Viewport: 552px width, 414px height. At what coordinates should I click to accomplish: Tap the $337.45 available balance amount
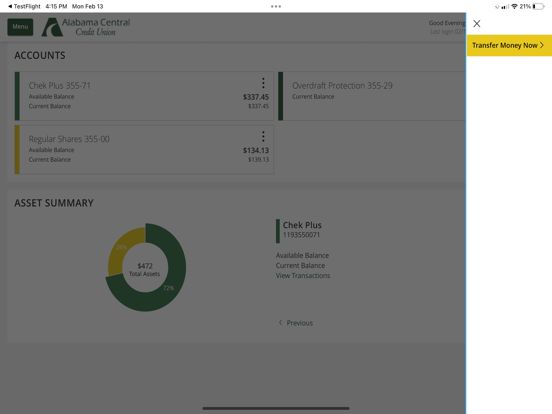pos(256,97)
